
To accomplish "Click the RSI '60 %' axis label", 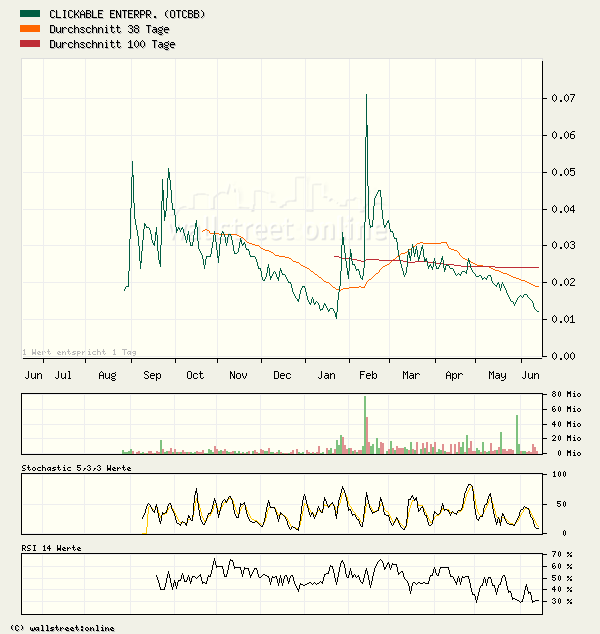I will tap(562, 566).
